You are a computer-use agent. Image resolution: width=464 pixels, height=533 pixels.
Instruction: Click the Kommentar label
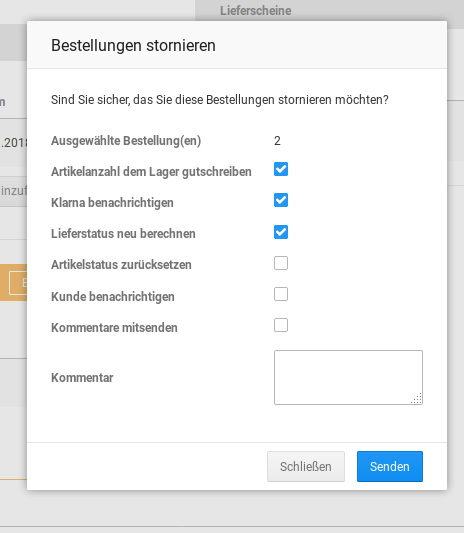pyautogui.click(x=82, y=378)
